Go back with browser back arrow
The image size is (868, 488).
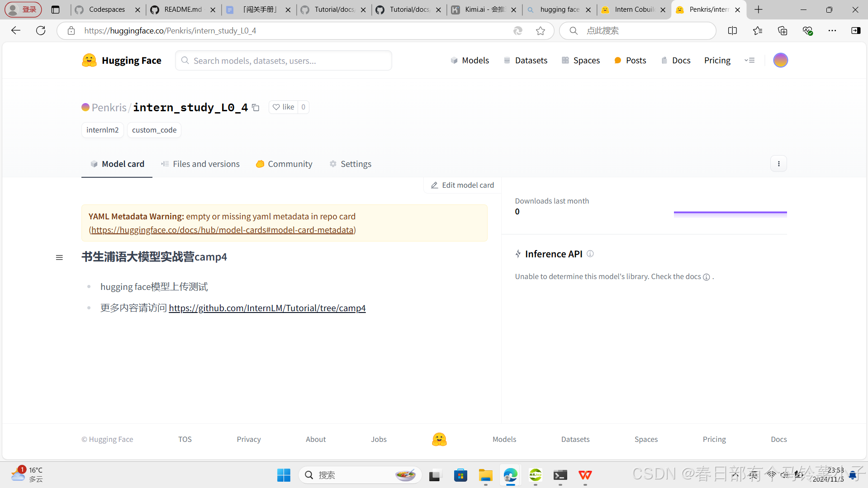tap(16, 30)
